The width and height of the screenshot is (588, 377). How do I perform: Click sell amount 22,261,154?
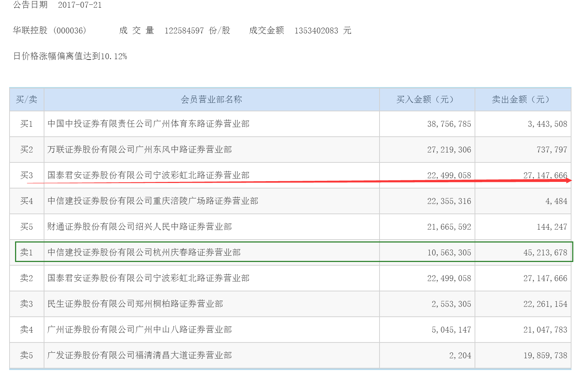tap(545, 304)
